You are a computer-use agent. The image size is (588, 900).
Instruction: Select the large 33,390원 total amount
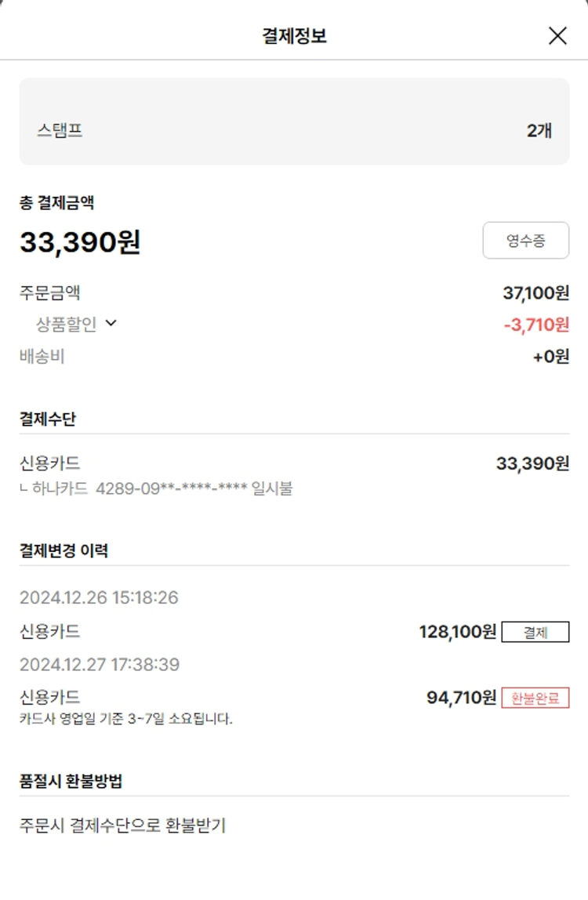80,242
